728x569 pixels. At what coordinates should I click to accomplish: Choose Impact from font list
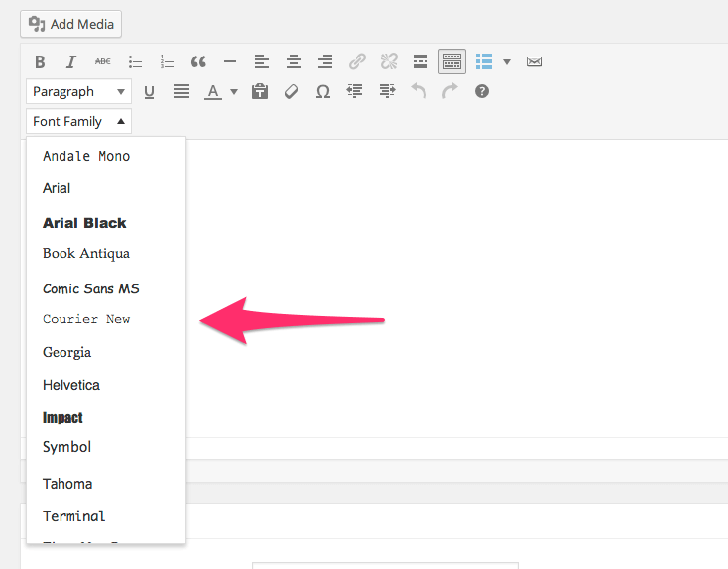point(106,417)
